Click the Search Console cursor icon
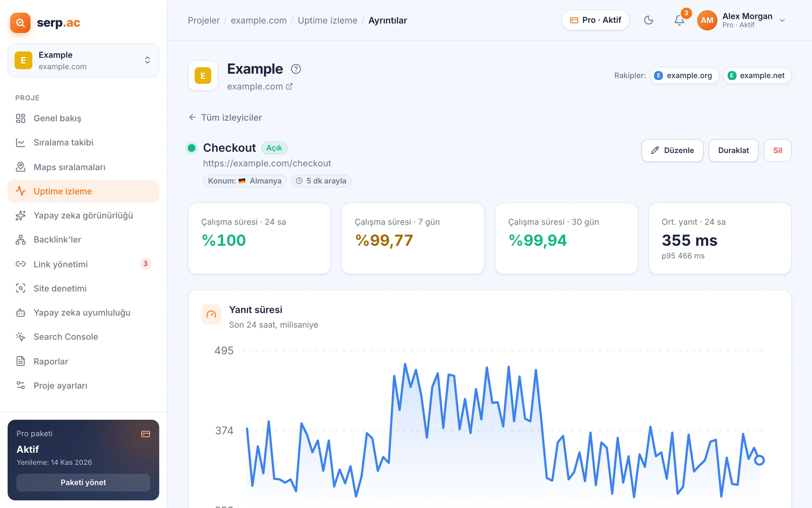This screenshot has height=508, width=812. (21, 337)
